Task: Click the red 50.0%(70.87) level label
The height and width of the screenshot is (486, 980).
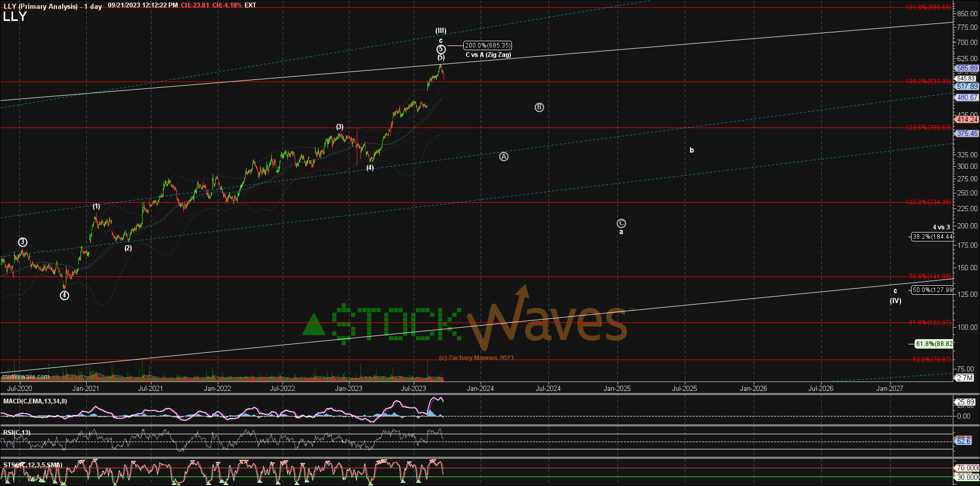Action: 932,360
